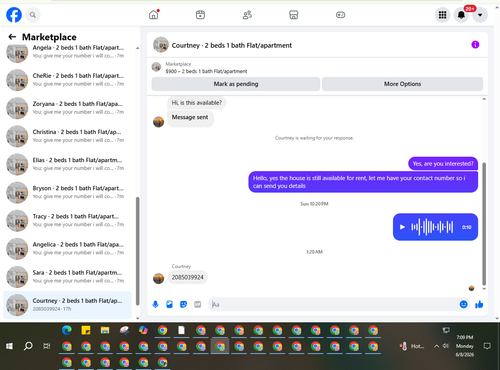Open the notifications bell
Image resolution: width=500 pixels, height=370 pixels.
pyautogui.click(x=461, y=15)
